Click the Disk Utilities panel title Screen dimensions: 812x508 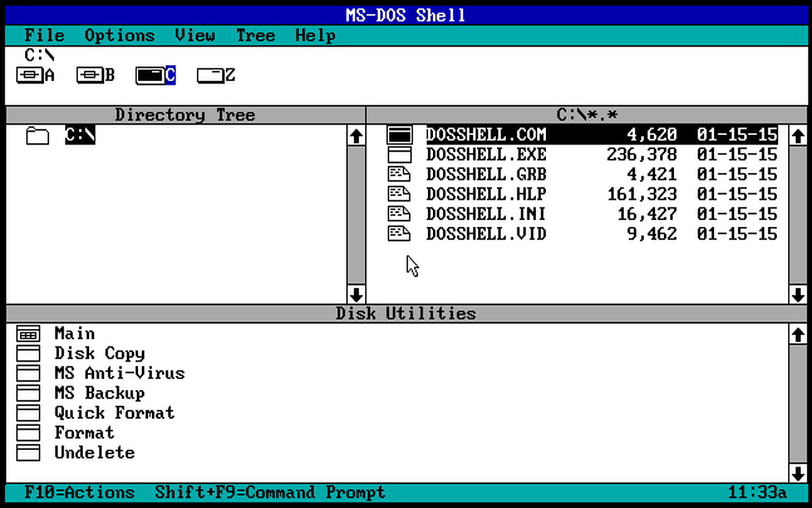point(406,314)
